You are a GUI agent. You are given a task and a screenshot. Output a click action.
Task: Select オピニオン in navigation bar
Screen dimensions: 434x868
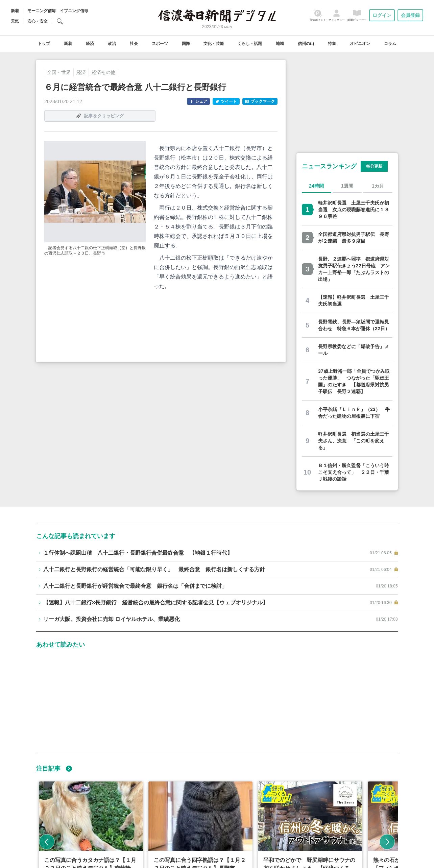pos(360,44)
